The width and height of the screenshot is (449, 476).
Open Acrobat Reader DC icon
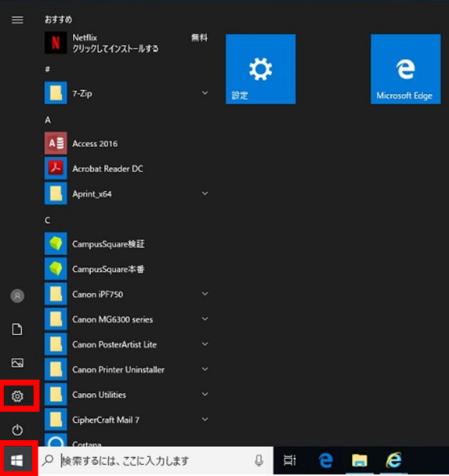pos(56,168)
